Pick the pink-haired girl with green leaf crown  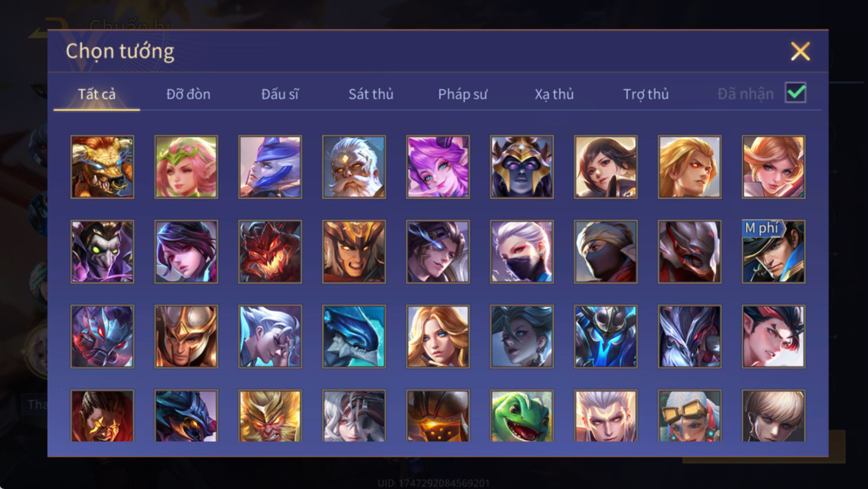click(186, 167)
